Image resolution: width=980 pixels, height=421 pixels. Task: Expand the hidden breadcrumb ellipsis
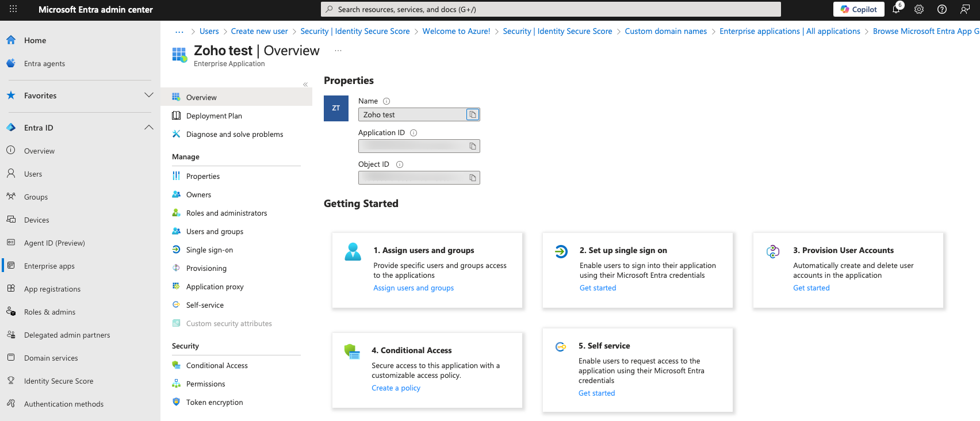[179, 32]
